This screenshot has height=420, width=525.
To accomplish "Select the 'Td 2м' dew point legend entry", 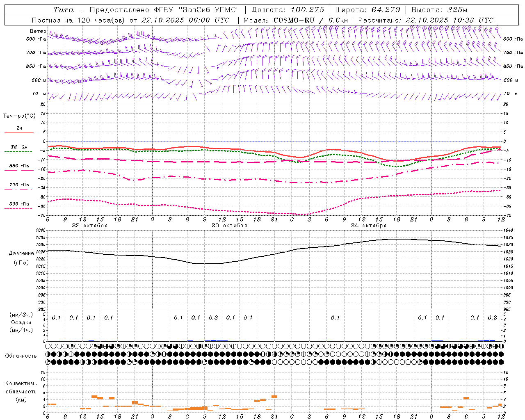I will (19, 146).
